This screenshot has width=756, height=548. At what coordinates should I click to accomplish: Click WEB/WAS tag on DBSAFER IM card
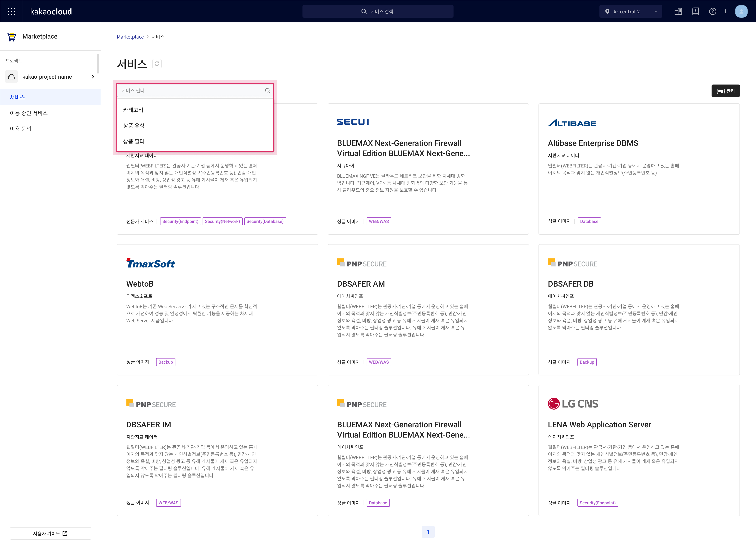[168, 503]
